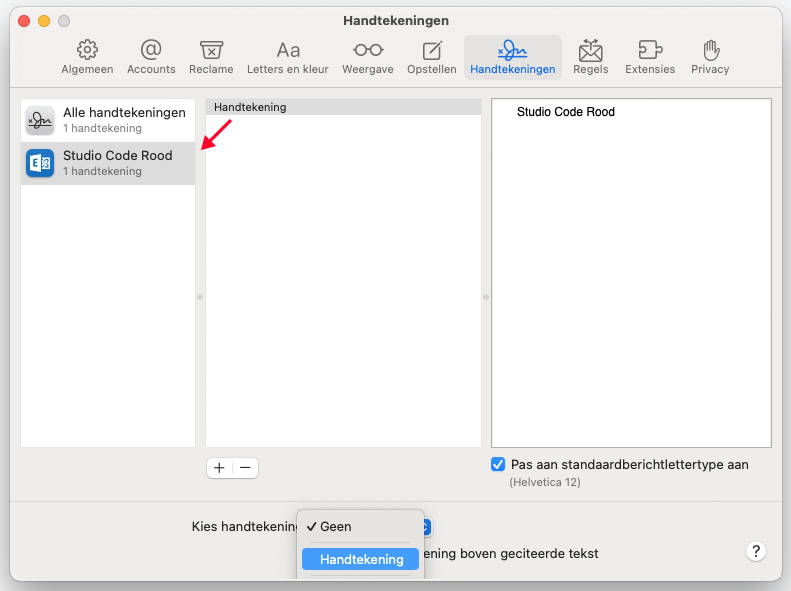This screenshot has height=591, width=791.
Task: Select Handtekening in the signature list
Action: [343, 107]
